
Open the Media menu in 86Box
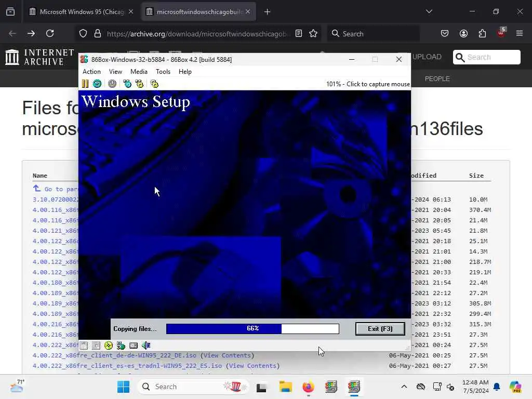[139, 72]
